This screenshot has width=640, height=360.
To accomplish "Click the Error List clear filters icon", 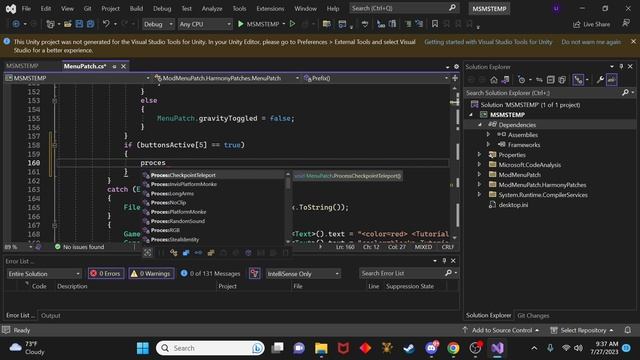I will (254, 273).
